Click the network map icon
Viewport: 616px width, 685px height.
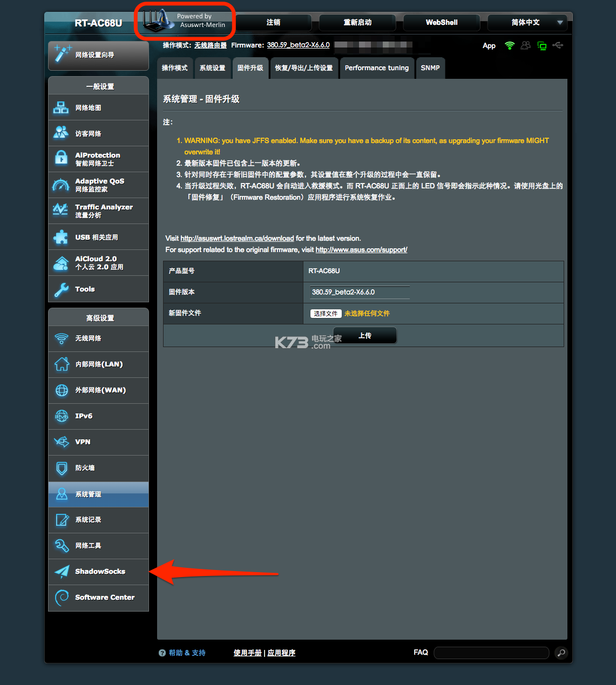coord(61,107)
